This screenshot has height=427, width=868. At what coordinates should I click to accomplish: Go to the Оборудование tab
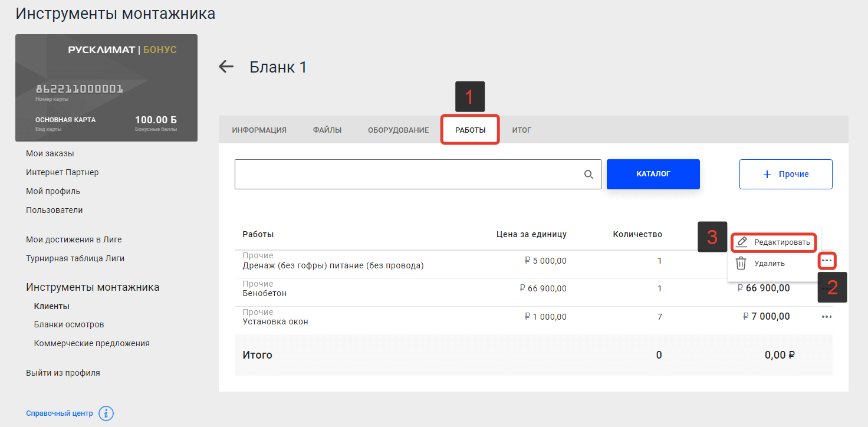[398, 130]
